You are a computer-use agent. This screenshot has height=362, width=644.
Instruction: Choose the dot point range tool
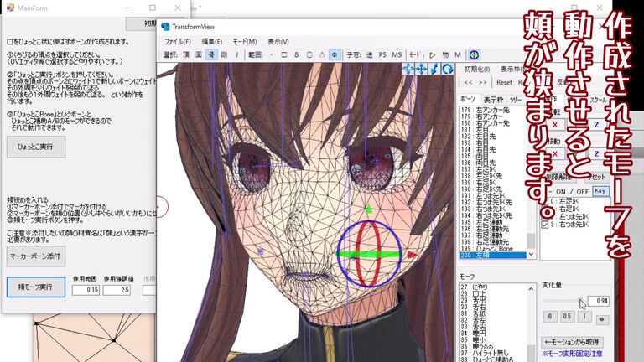click(x=272, y=54)
